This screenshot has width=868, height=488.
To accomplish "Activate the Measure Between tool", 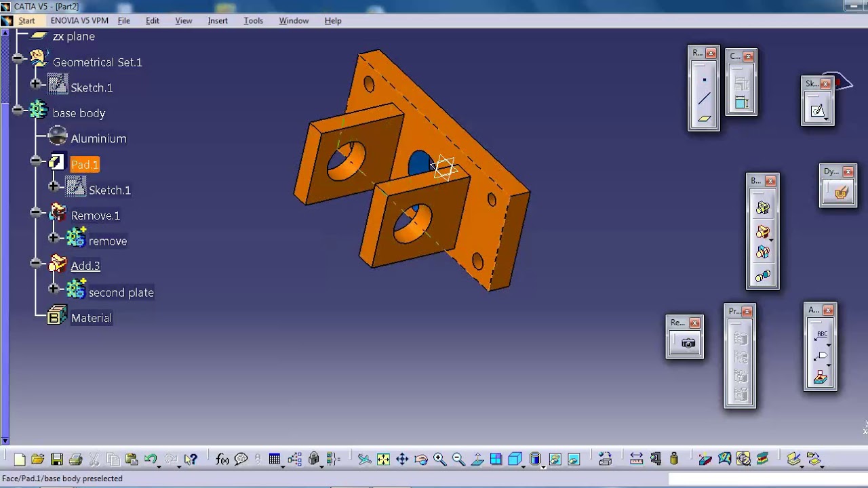I will coord(636,460).
